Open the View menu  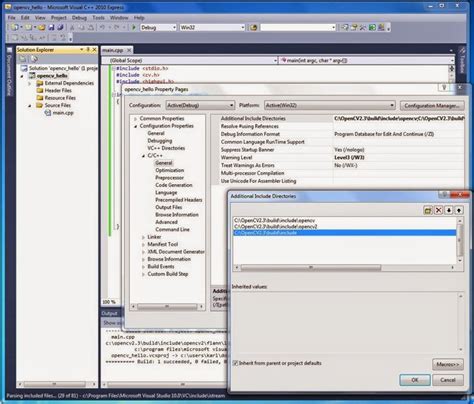coord(40,18)
